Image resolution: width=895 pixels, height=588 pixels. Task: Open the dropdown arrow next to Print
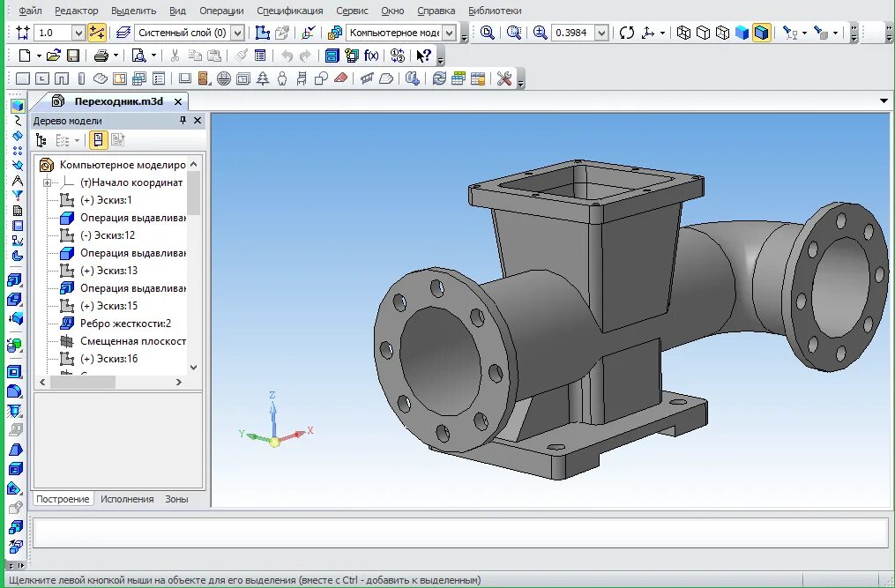116,56
